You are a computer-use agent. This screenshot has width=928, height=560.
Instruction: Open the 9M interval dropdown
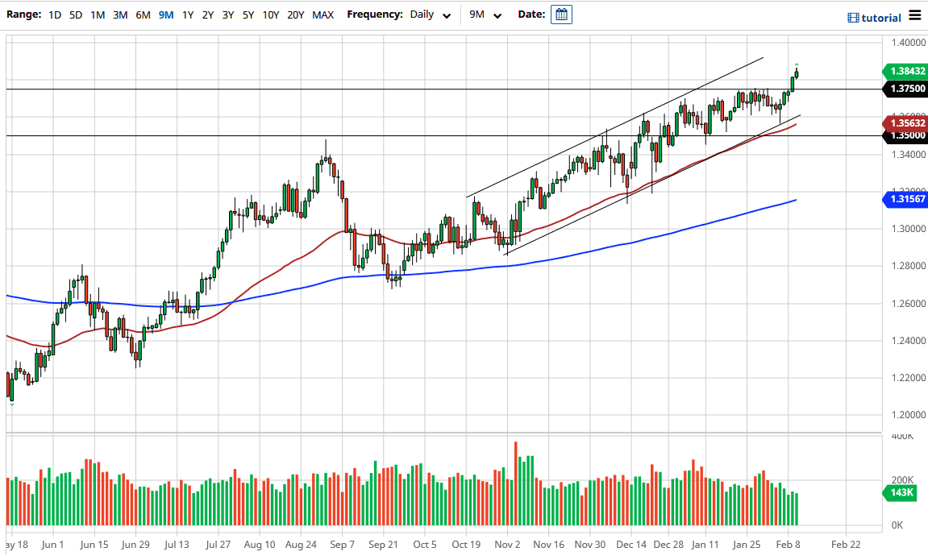coord(485,15)
